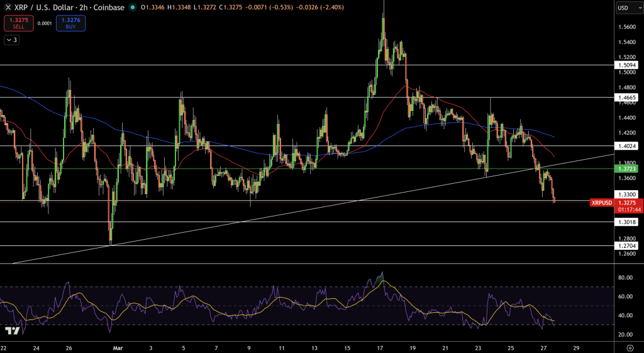Click the open price O1.3346
The width and height of the screenshot is (644, 353).
coord(152,8)
